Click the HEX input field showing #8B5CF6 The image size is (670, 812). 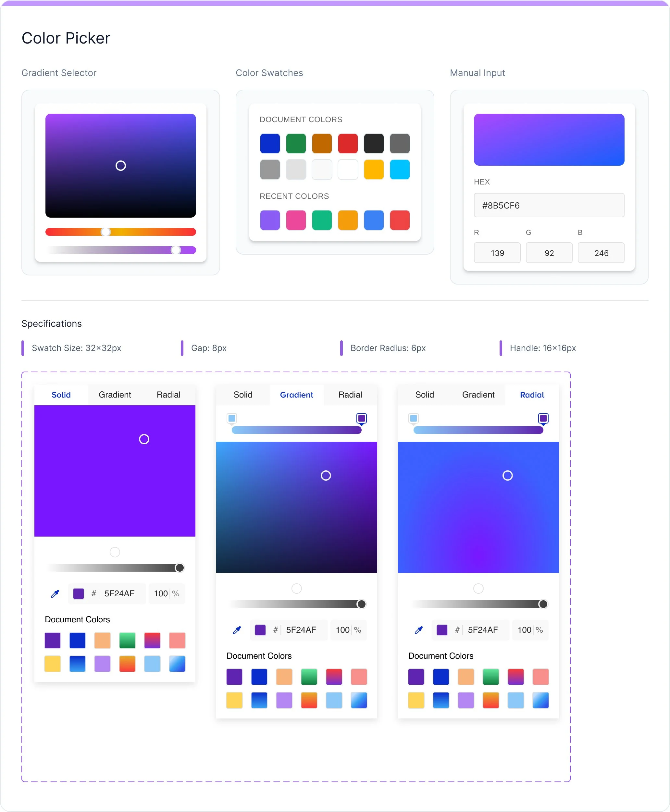click(x=549, y=205)
